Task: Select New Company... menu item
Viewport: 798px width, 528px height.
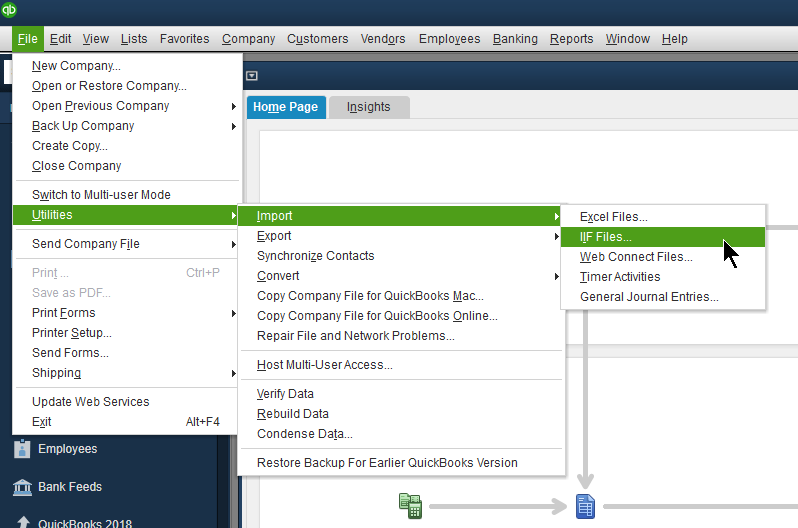Action: click(x=126, y=66)
